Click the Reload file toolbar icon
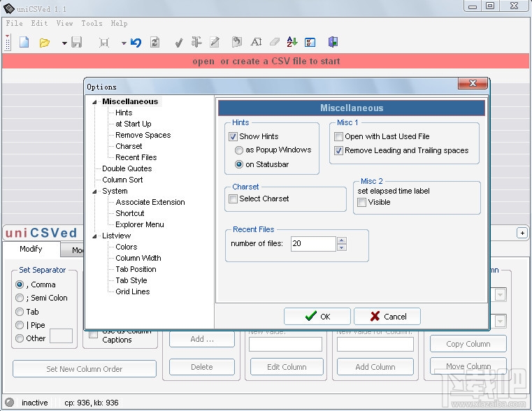532x411 pixels. (x=154, y=43)
